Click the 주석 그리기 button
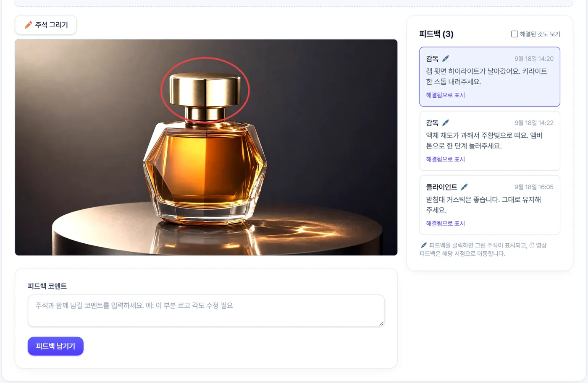 pyautogui.click(x=46, y=25)
